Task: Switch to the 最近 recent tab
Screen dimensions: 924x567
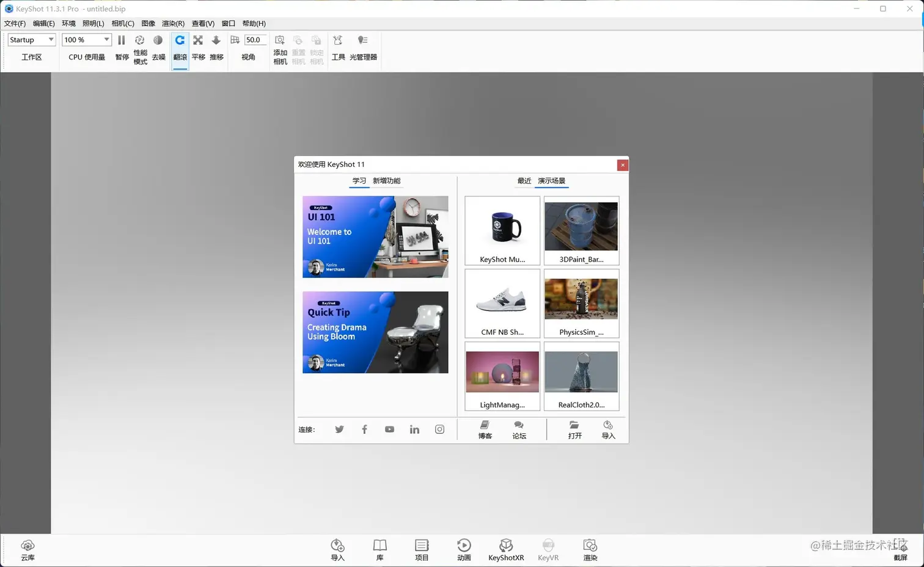Action: coord(524,181)
